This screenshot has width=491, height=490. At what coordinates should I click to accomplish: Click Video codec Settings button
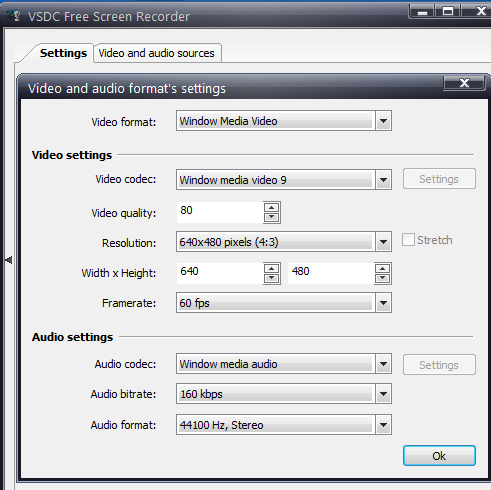pyautogui.click(x=439, y=179)
